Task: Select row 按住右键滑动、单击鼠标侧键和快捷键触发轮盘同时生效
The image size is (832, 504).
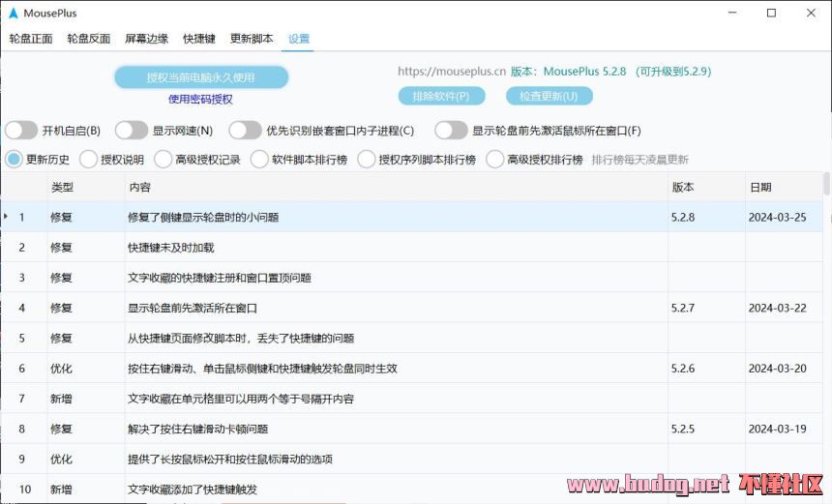Action: (x=411, y=369)
